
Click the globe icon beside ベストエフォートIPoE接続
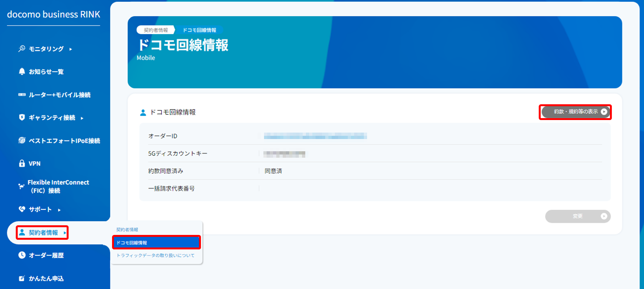click(x=22, y=140)
